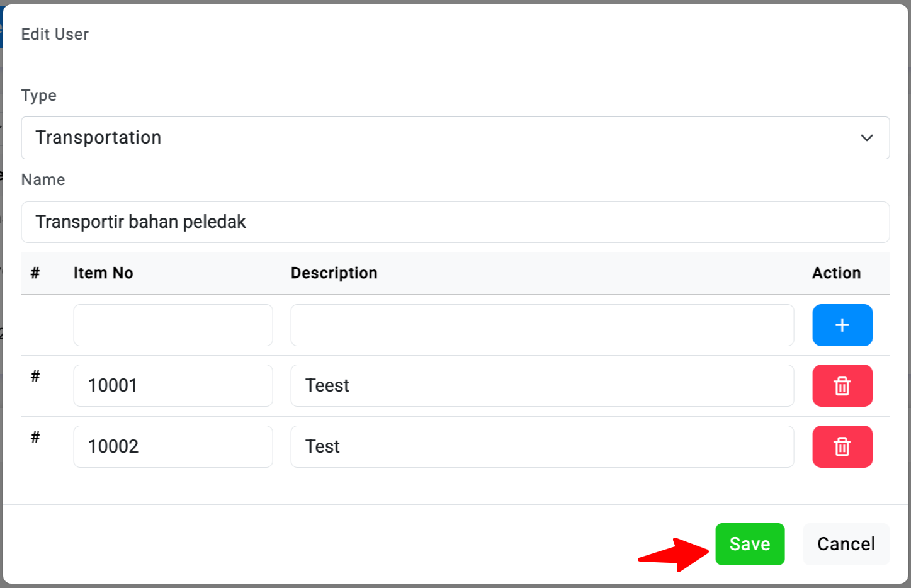This screenshot has width=911, height=588.
Task: Click the Item No field containing 10002
Action: [x=173, y=447]
